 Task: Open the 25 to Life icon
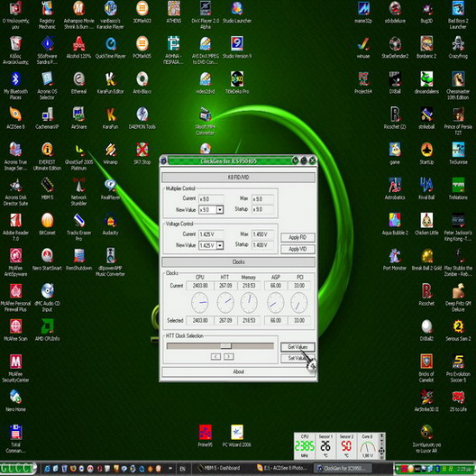click(458, 400)
